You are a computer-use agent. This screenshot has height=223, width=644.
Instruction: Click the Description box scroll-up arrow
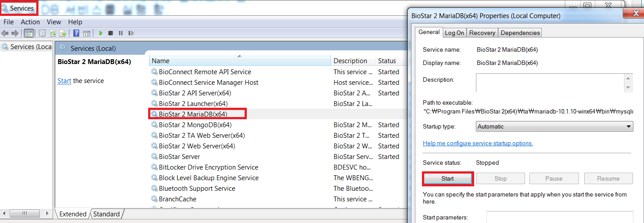629,78
